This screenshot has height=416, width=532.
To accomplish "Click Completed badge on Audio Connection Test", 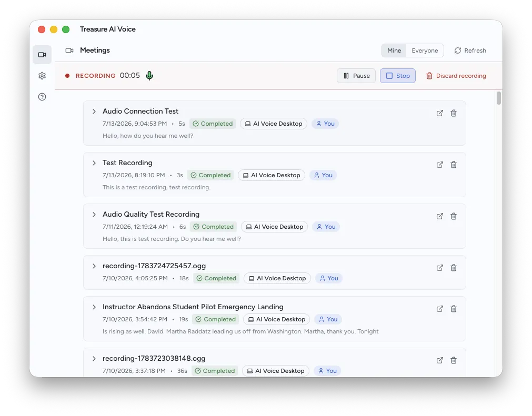I will 213,124.
